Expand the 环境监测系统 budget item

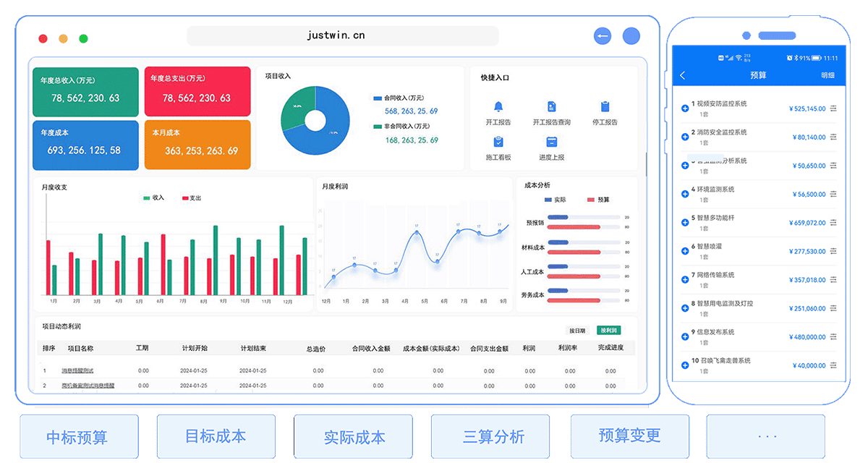(x=685, y=194)
